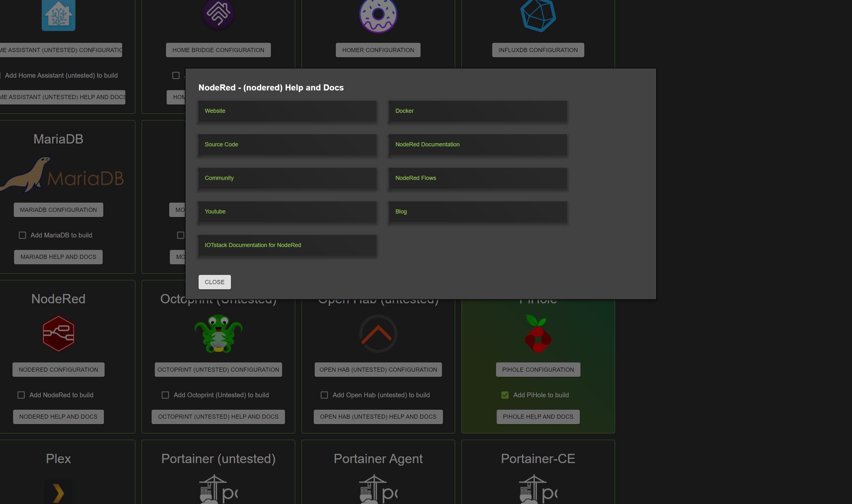
Task: Click the Open Hab logo icon
Action: point(378,334)
